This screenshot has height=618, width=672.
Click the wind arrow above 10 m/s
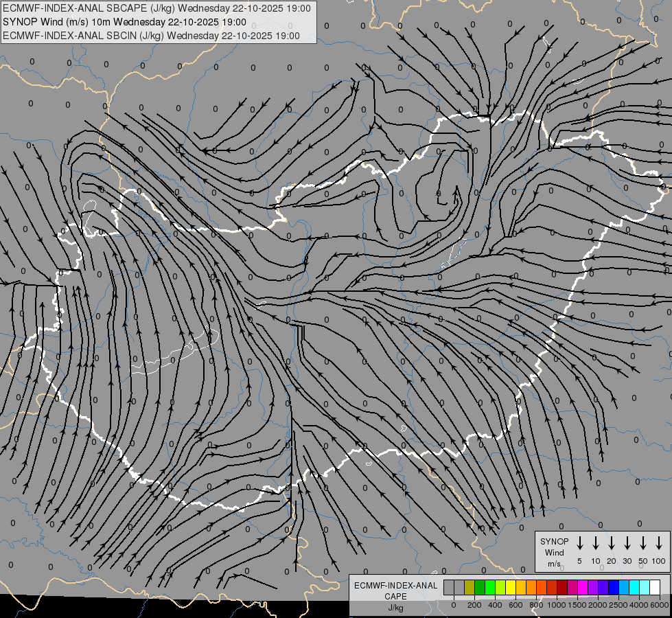[x=596, y=542]
